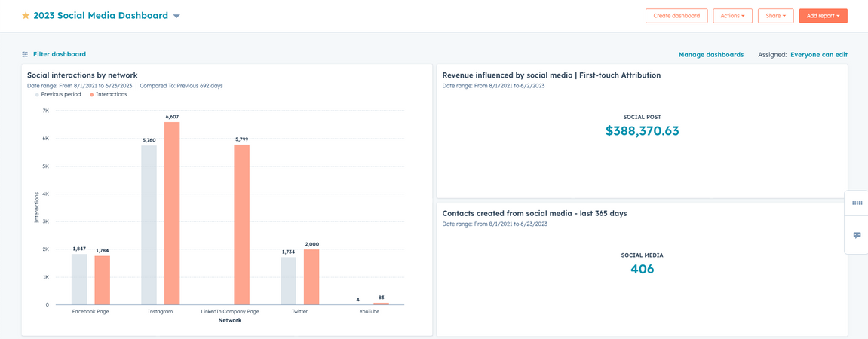Click the $388,370.63 revenue value
Screen dimensions: 868x339
(642, 131)
